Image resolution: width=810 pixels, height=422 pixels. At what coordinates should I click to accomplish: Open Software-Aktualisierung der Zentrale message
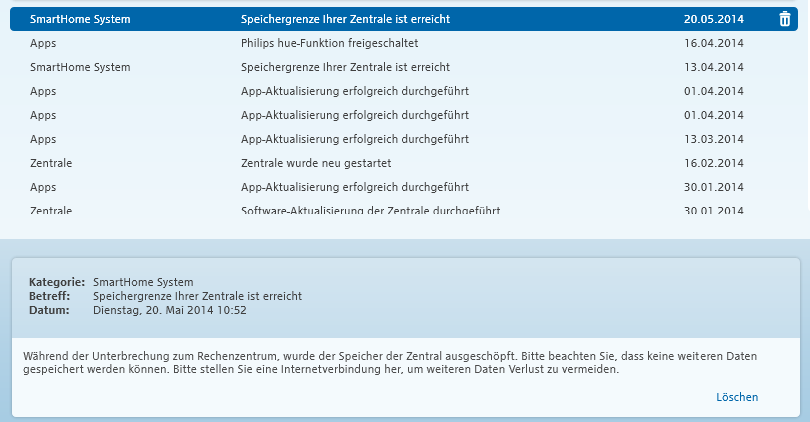click(403, 209)
